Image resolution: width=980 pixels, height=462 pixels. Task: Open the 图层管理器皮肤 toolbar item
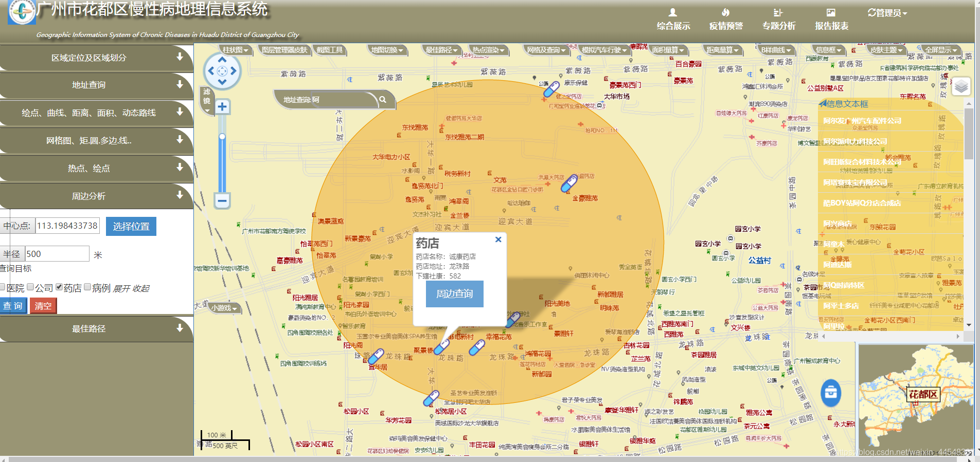284,50
